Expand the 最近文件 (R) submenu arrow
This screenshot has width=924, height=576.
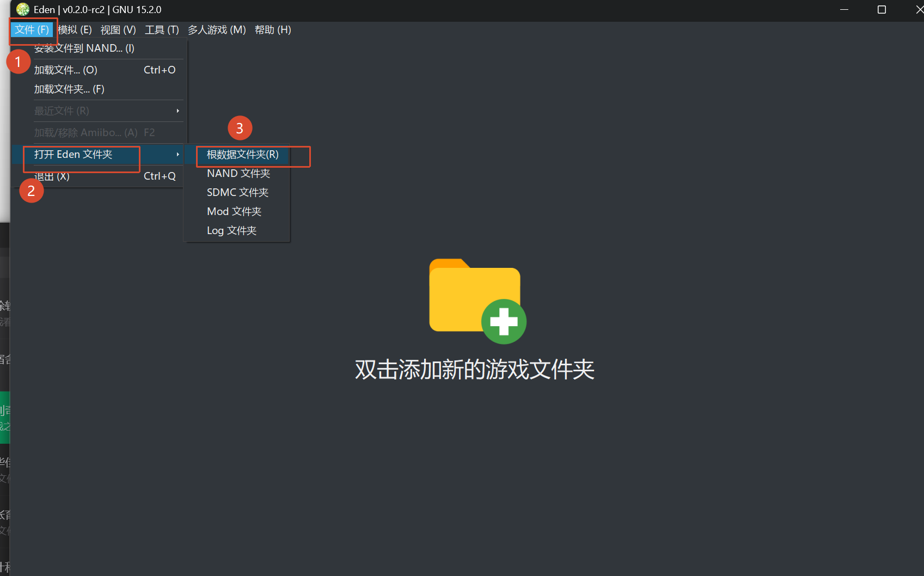tap(178, 111)
